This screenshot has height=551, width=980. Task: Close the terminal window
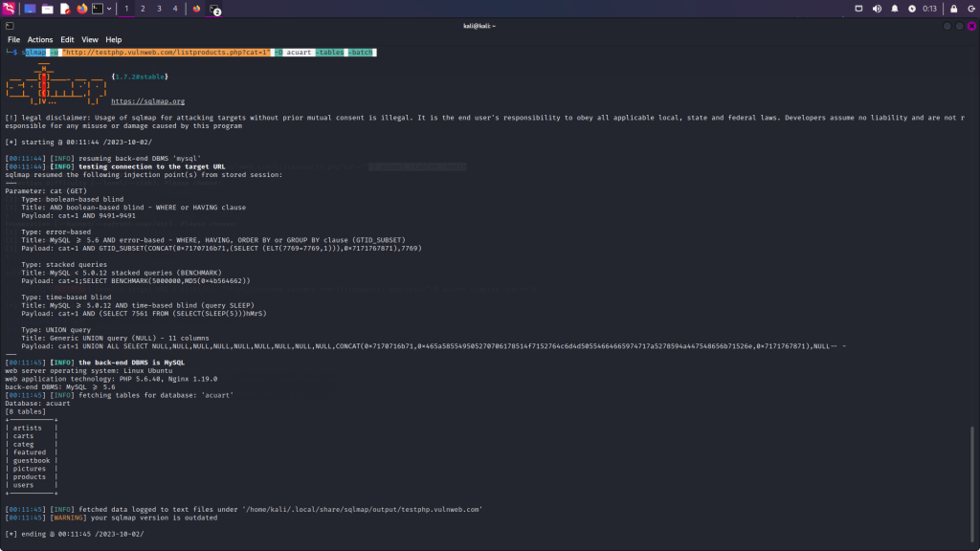pos(971,26)
